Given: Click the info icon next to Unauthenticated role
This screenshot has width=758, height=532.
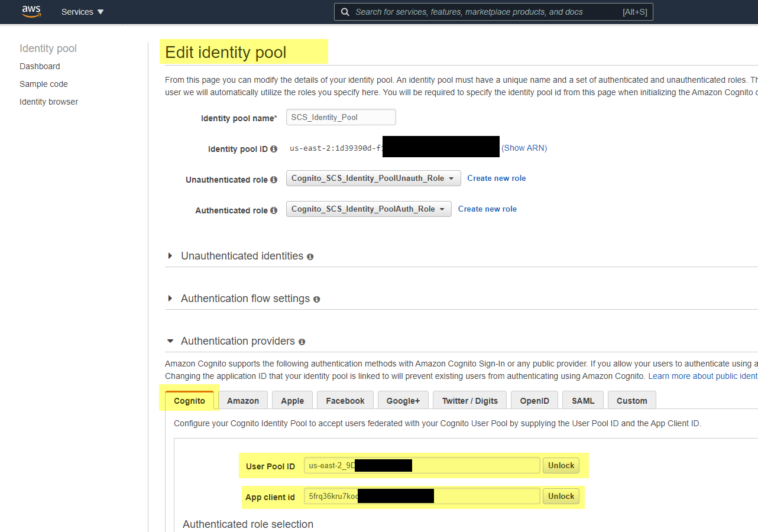Looking at the screenshot, I should 274,179.
